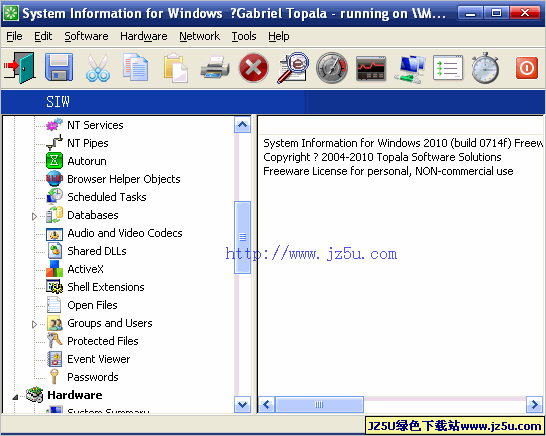Open the Edit menu
The height and width of the screenshot is (436, 546).
click(43, 36)
